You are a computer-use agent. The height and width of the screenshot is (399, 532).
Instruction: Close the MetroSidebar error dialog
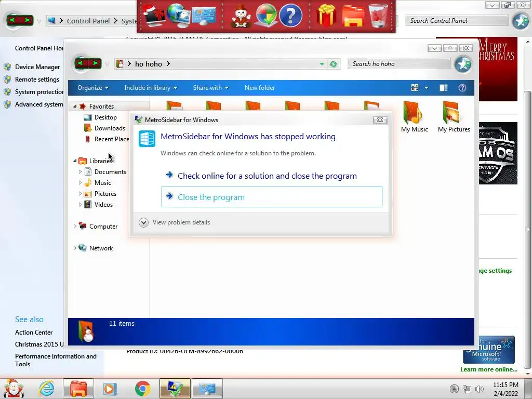point(380,120)
